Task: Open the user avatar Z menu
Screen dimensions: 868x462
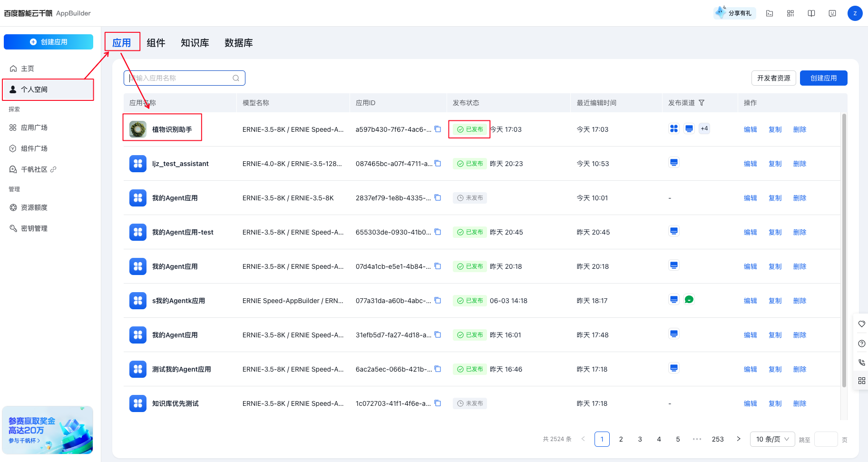Action: tap(855, 13)
